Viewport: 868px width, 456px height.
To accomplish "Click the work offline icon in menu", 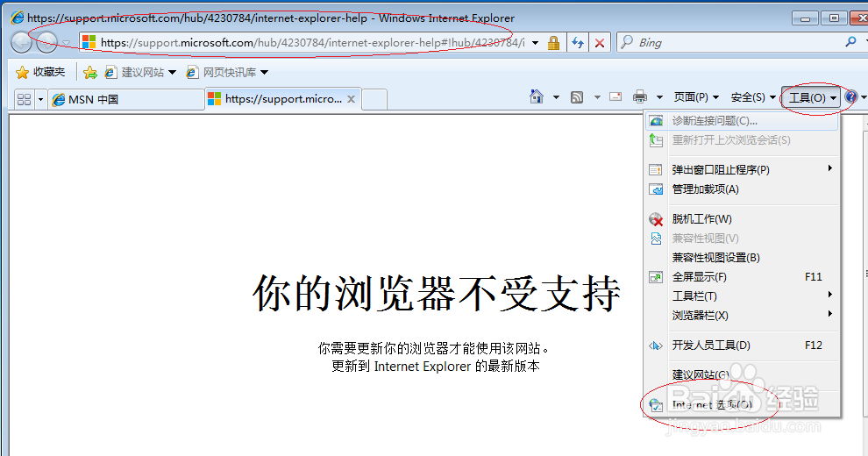I will tap(656, 219).
